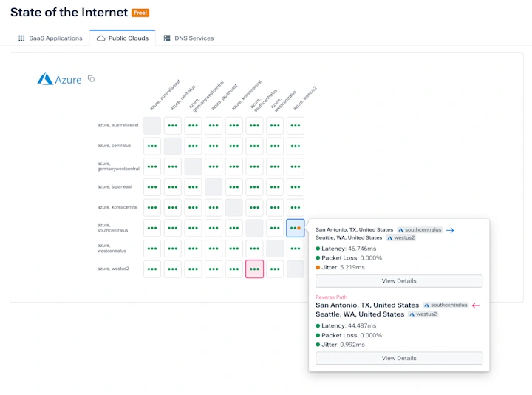Screen dimensions: 532x395
Task: Switch to the DNS Services tab
Action: coord(188,38)
